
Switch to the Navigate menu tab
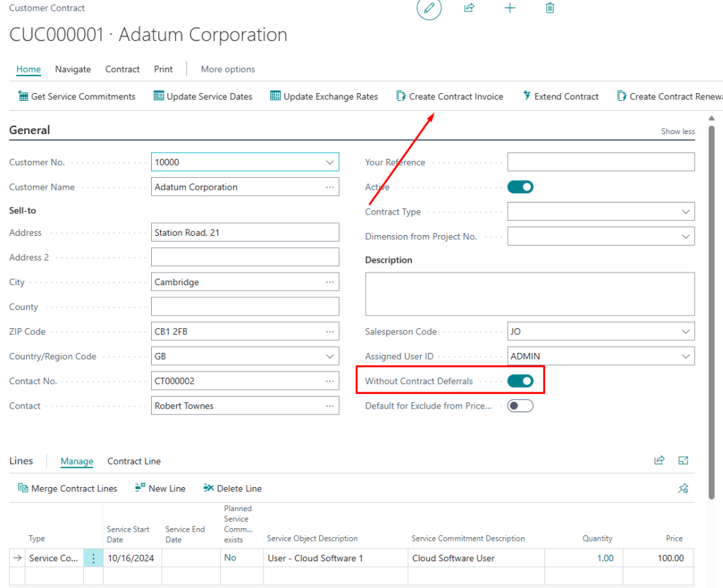(73, 69)
